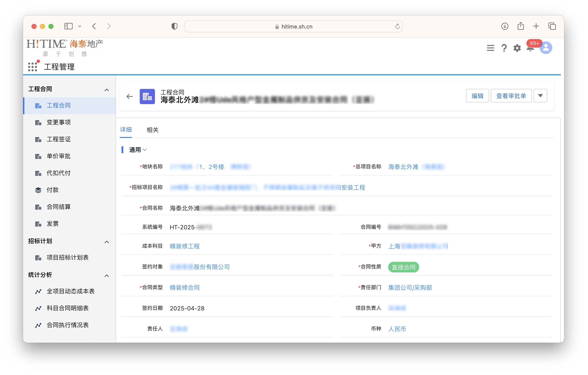Screen dimensions: 588x375
Task: Open 精装修合同 contract type link
Action: coord(185,288)
